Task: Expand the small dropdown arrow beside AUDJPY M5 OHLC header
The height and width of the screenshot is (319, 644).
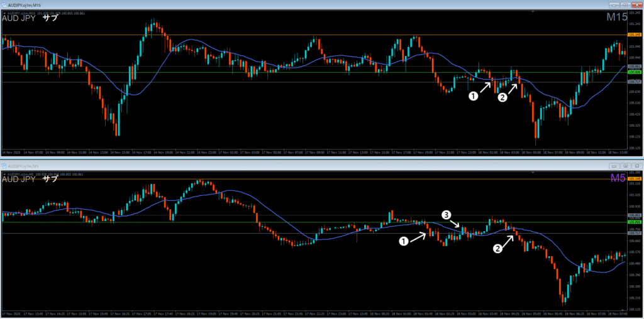Action: coord(4,175)
